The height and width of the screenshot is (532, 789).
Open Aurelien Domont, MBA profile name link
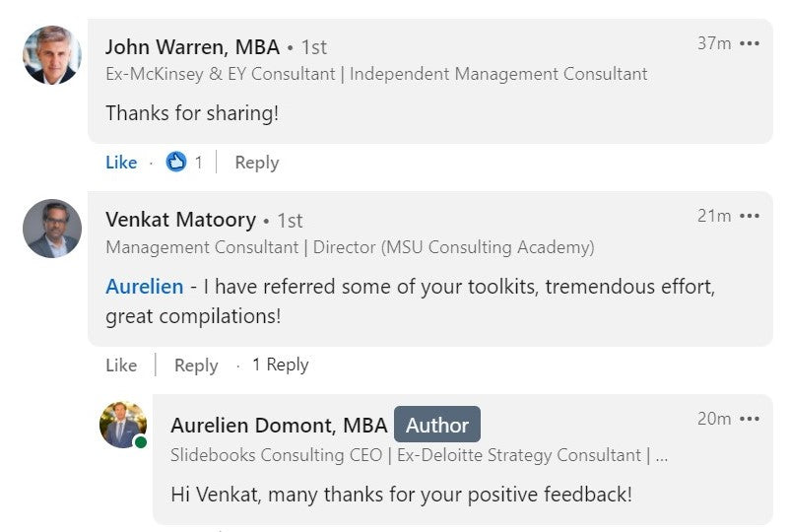[x=279, y=425]
